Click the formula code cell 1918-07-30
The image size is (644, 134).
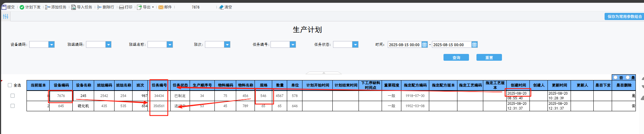(415, 96)
